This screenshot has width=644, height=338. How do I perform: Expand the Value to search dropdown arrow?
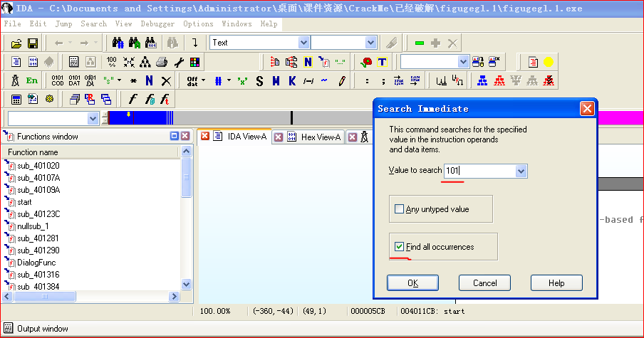click(521, 171)
